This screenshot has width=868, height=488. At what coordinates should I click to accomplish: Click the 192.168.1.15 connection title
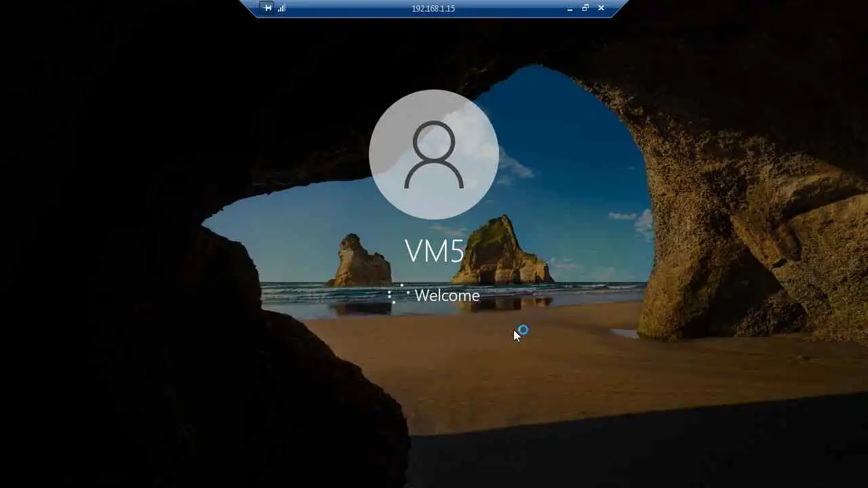pyautogui.click(x=433, y=9)
